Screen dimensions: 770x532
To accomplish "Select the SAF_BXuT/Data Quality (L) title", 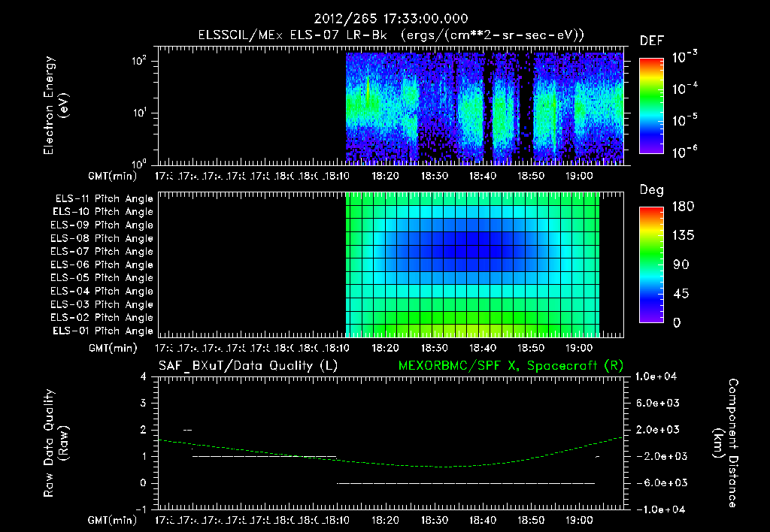I will 248,366.
